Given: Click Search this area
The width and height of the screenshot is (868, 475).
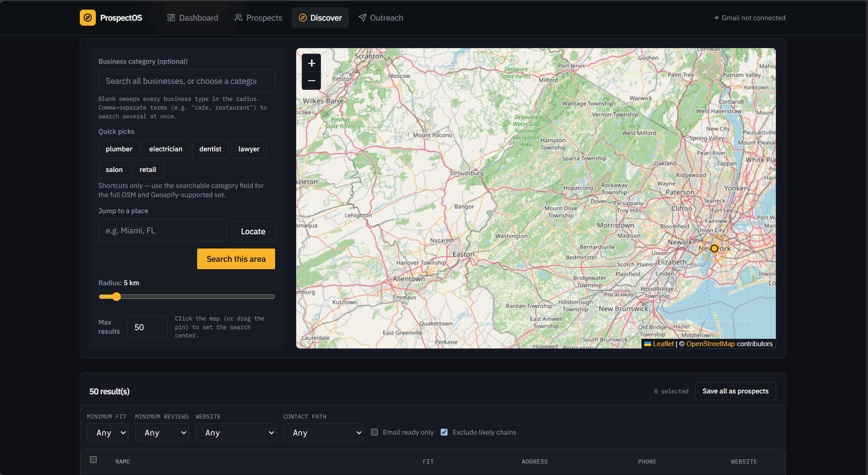Looking at the screenshot, I should [236, 259].
